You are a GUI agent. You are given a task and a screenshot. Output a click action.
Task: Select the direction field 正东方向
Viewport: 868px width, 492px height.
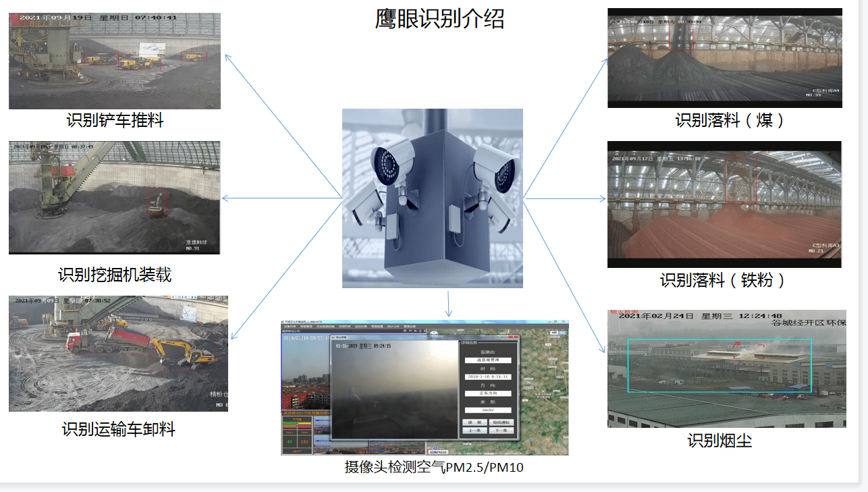[x=488, y=393]
